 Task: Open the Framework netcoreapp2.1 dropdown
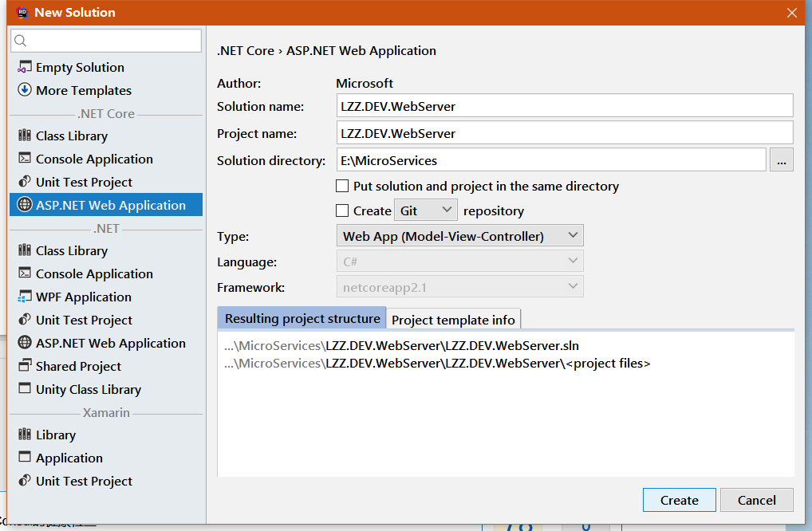point(460,286)
